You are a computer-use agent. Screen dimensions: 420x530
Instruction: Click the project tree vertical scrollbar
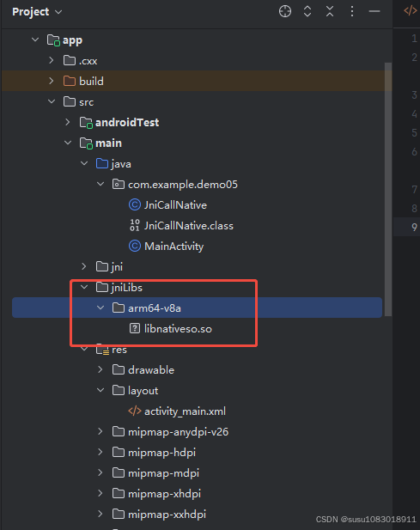tap(388, 189)
